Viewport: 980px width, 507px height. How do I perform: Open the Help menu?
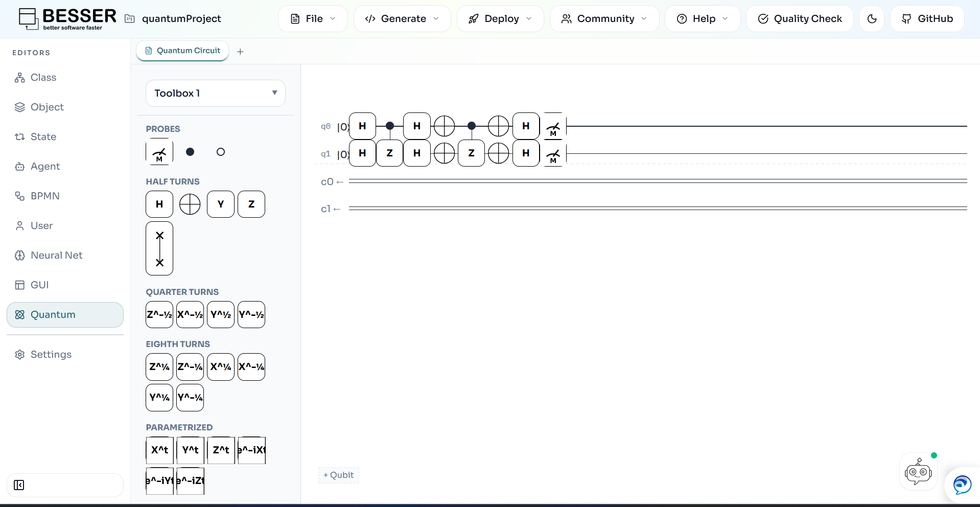coord(703,19)
